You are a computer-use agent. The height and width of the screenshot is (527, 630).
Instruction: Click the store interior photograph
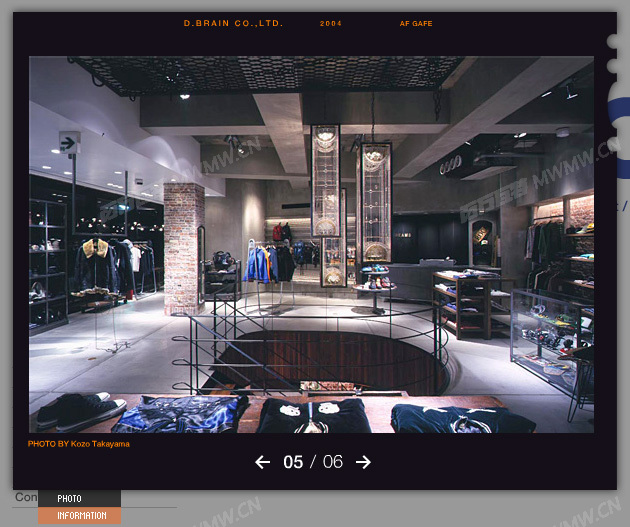(x=311, y=245)
